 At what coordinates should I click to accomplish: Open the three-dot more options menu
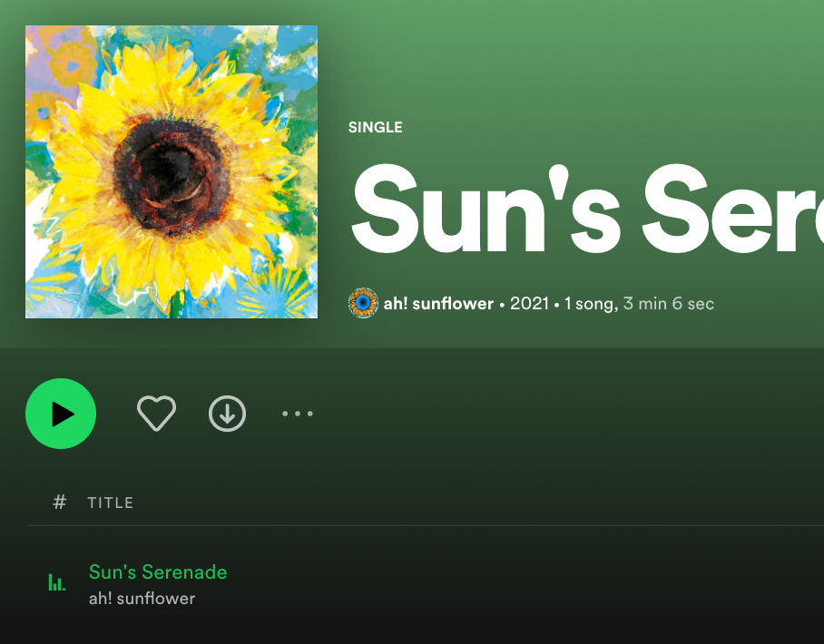(298, 414)
